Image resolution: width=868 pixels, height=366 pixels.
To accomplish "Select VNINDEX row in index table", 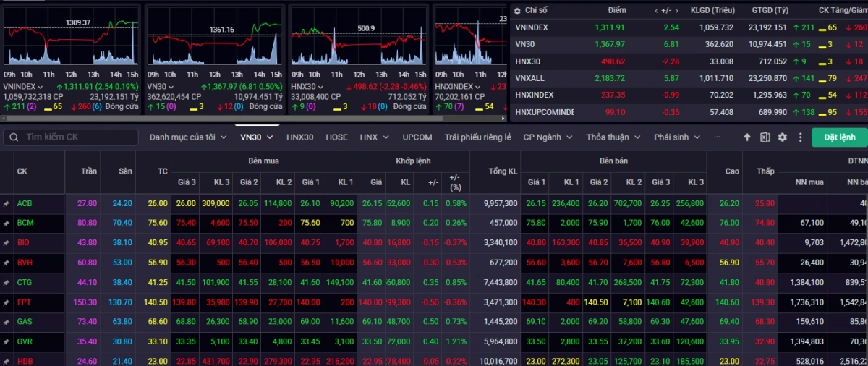I will (x=689, y=27).
